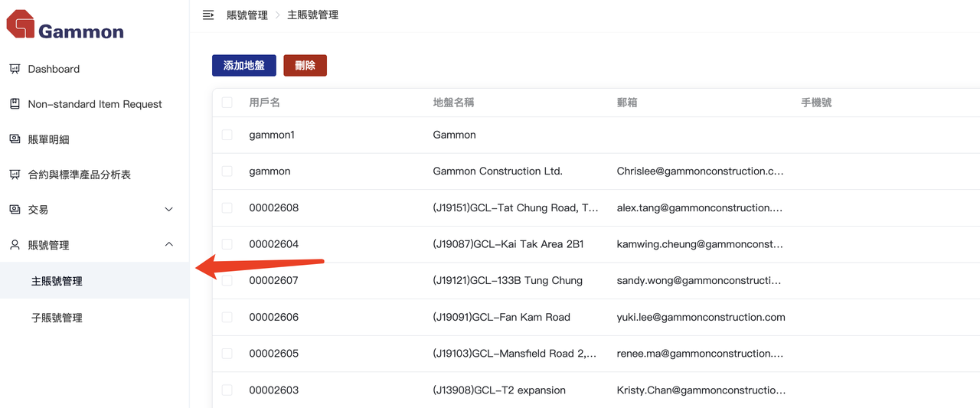Click the Gammon logo icon
The height and width of the screenshot is (408, 980).
tap(21, 24)
